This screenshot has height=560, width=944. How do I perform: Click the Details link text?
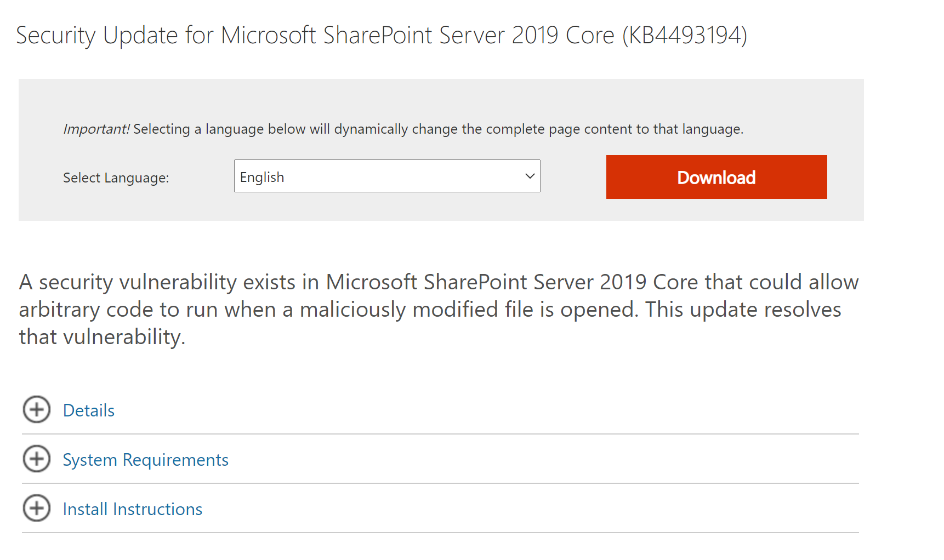click(x=89, y=410)
